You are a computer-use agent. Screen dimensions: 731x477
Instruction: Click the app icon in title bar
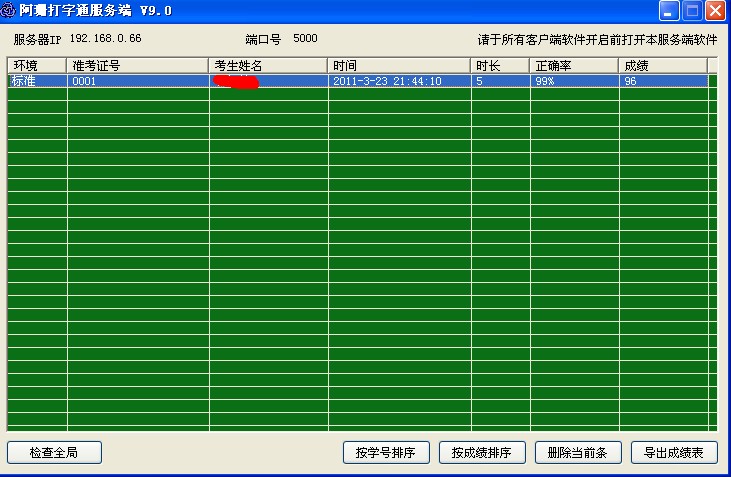(7, 10)
